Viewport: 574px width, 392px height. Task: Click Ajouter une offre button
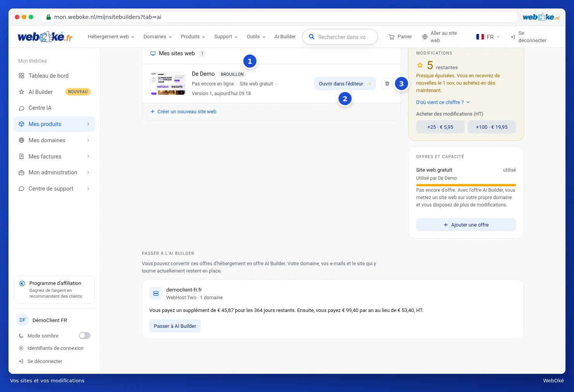(x=466, y=225)
